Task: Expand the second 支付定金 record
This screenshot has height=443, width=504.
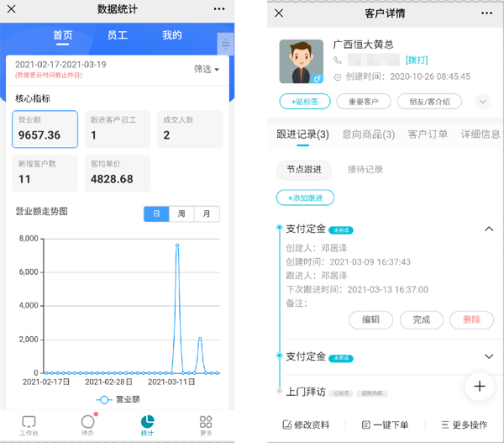Action: click(489, 356)
